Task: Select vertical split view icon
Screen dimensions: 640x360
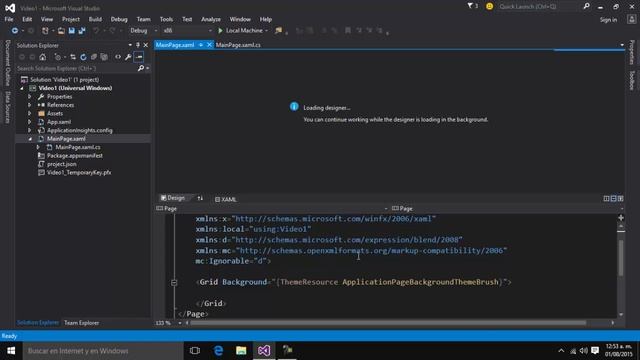Action: [607, 198]
